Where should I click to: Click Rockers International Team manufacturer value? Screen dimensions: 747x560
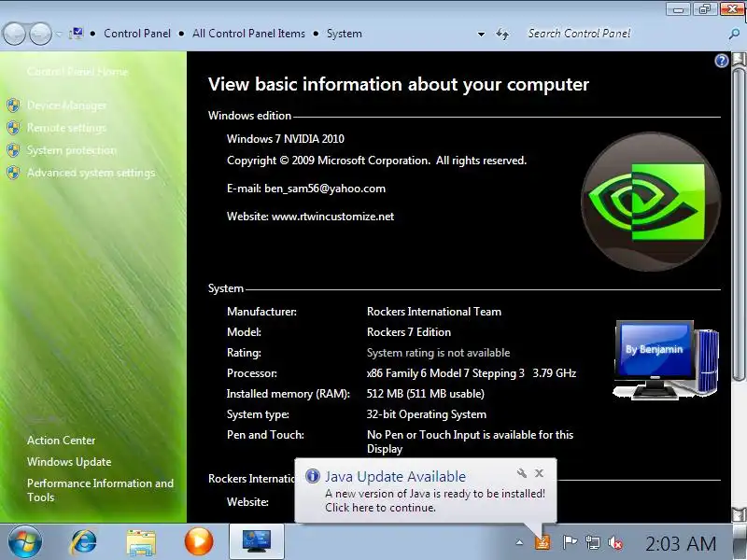click(434, 312)
